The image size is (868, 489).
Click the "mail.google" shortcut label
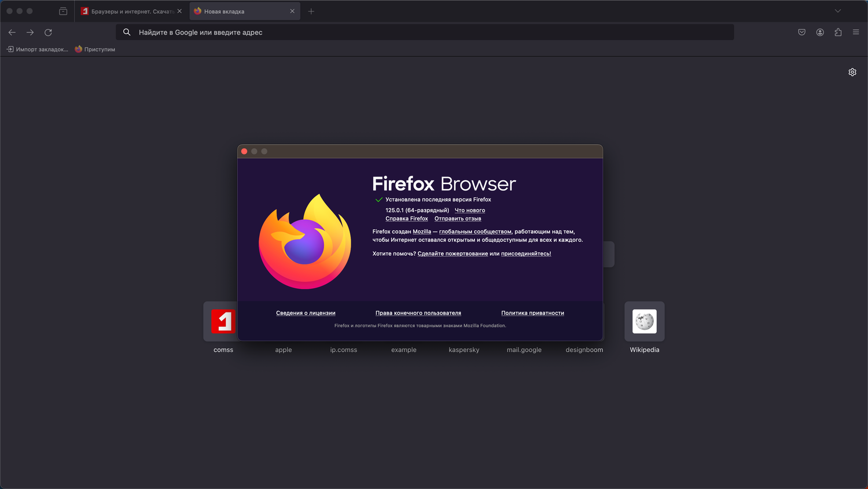click(524, 350)
